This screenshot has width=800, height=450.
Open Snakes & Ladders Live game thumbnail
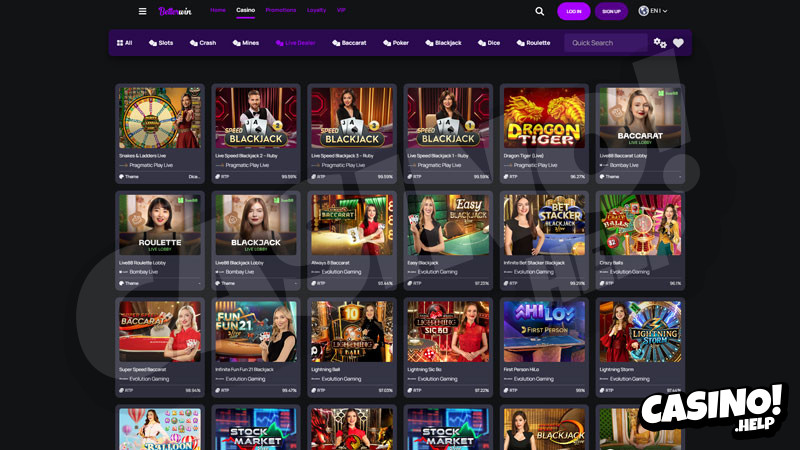(160, 118)
